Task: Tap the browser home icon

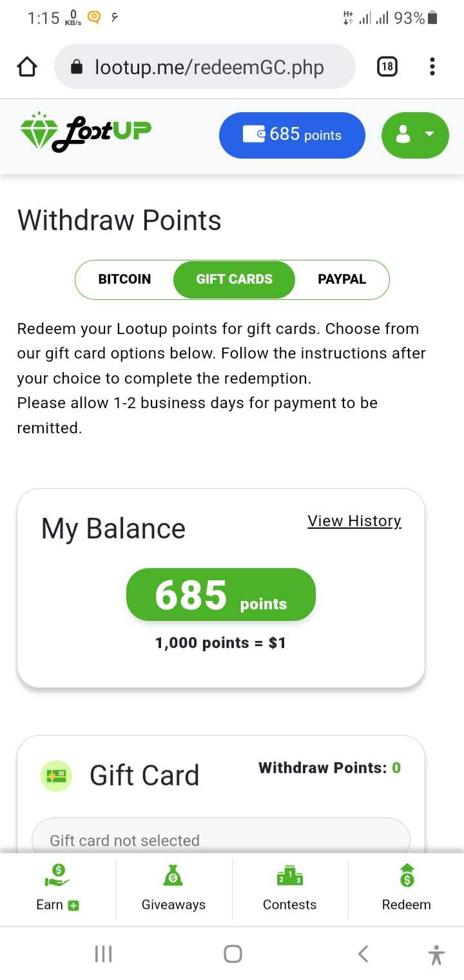Action: pyautogui.click(x=26, y=66)
